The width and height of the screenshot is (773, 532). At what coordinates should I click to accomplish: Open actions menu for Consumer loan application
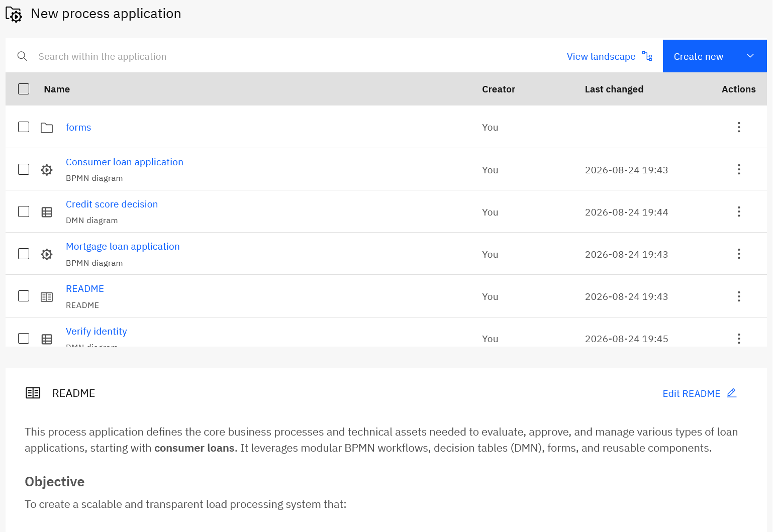[x=739, y=169]
